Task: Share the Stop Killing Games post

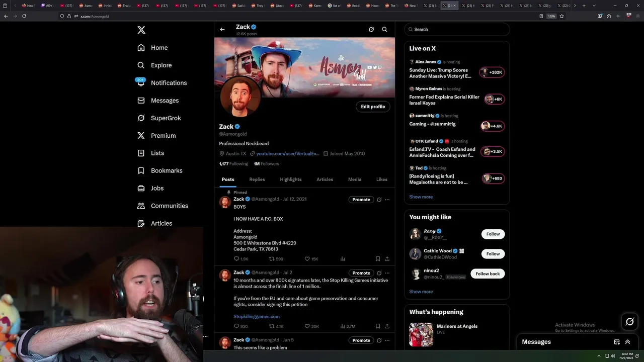Action: 387,326
